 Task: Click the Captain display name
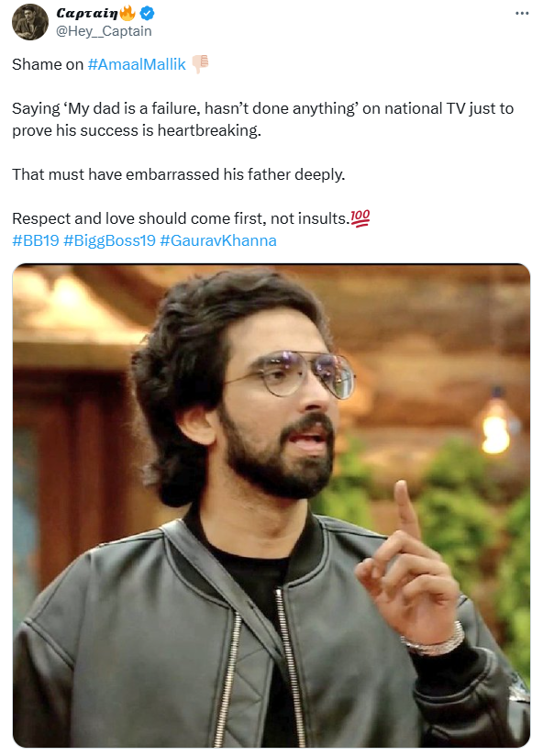pyautogui.click(x=87, y=14)
